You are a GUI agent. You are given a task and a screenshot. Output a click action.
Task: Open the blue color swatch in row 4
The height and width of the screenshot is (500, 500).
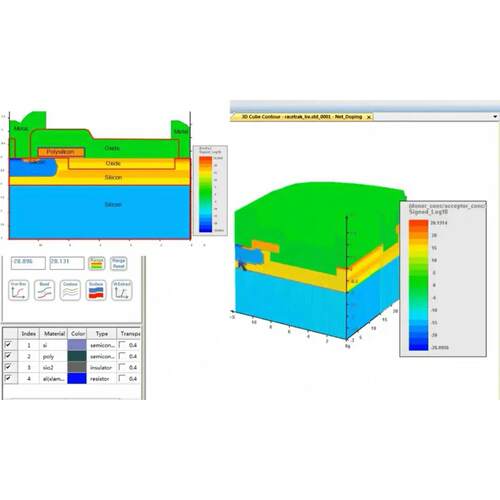click(x=77, y=378)
